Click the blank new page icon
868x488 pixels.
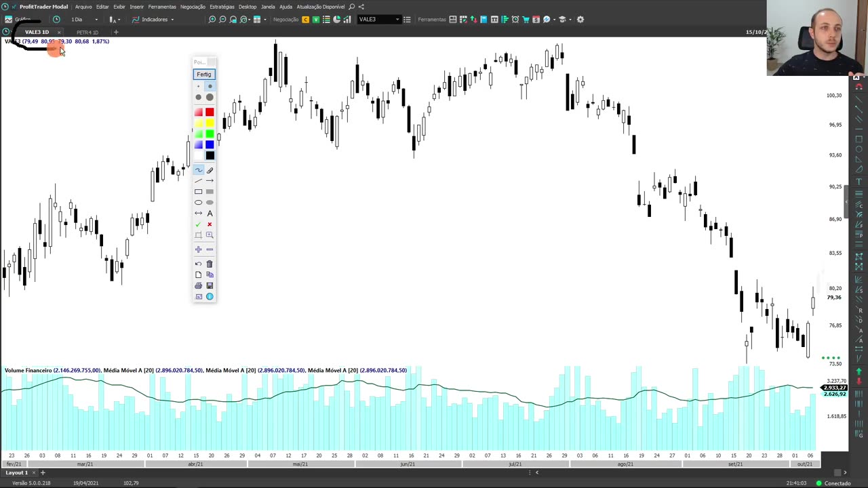point(199,274)
